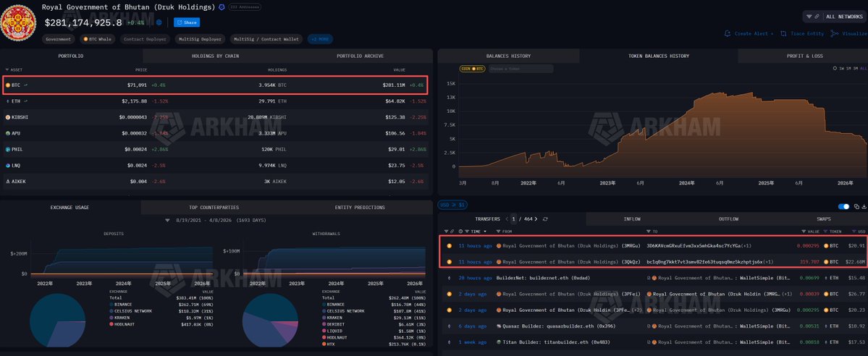Screen dimensions: 868x356
Task: Click the withdrawals pie chart
Action: click(x=269, y=321)
